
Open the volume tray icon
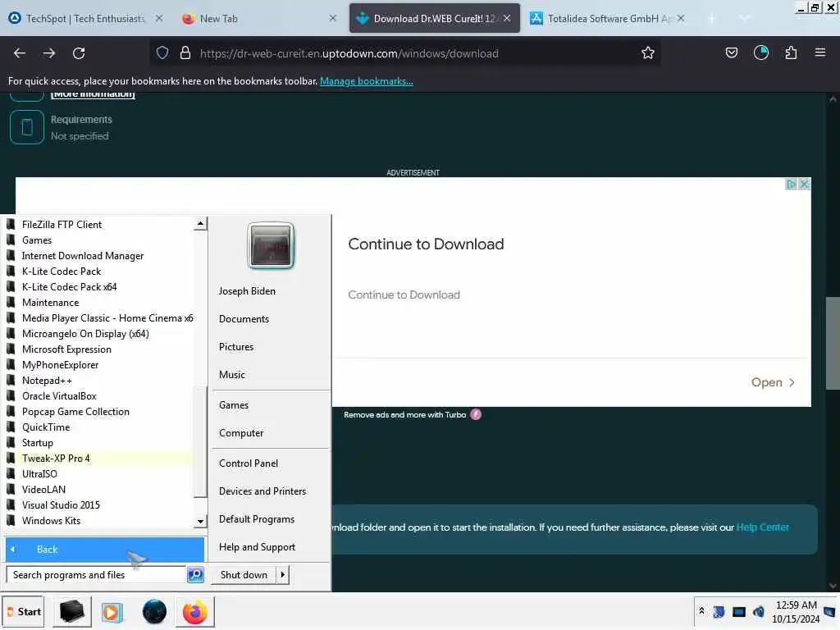click(x=759, y=612)
